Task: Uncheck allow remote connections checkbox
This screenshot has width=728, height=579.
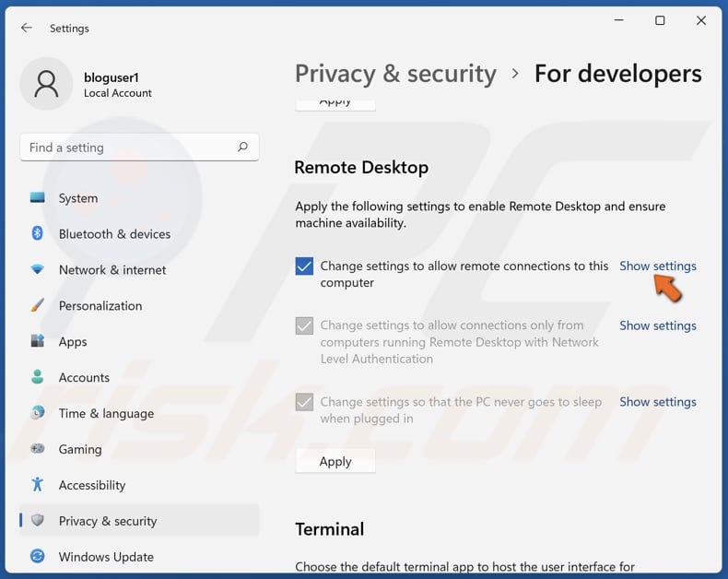Action: pyautogui.click(x=305, y=266)
